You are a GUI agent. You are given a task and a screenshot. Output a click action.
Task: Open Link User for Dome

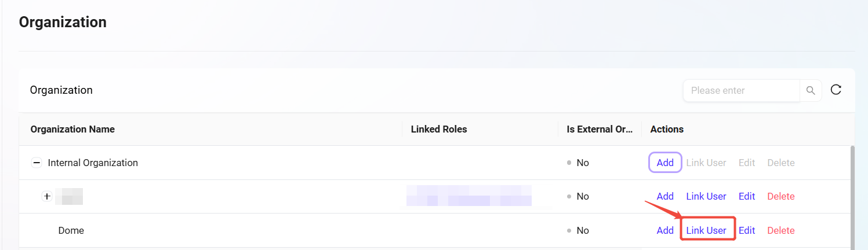(x=706, y=230)
